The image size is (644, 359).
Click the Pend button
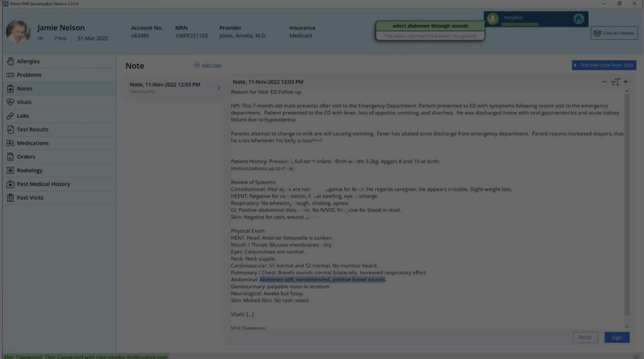585,337
